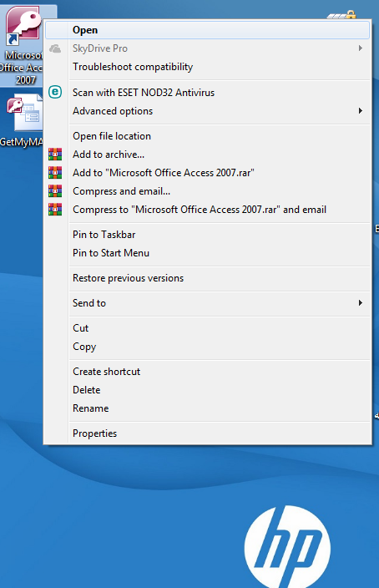Select Cut from the context menu
Image resolution: width=379 pixels, height=588 pixels.
tap(207, 328)
